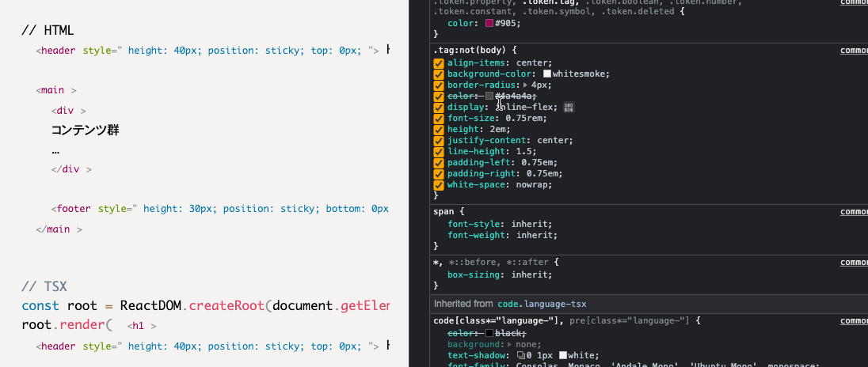Click the // HTML comment heading
Screen dimensions: 868x367
point(48,30)
